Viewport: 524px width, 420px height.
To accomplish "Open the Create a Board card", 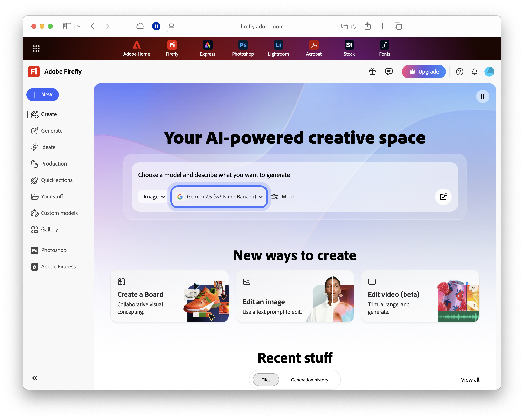I will click(x=169, y=296).
